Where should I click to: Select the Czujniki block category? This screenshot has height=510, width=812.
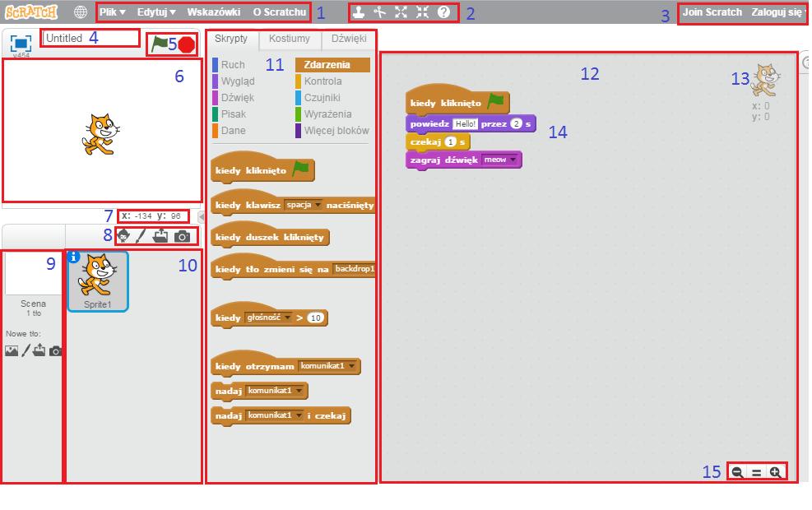tap(319, 98)
